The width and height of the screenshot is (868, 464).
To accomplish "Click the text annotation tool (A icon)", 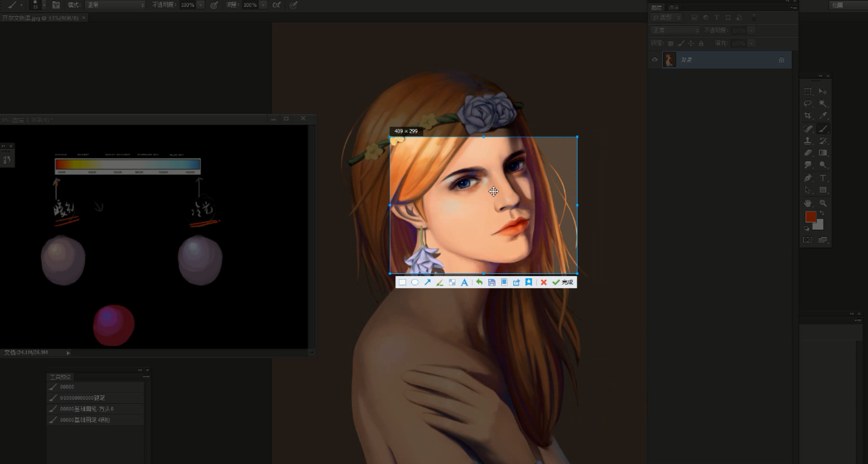I will tap(464, 282).
